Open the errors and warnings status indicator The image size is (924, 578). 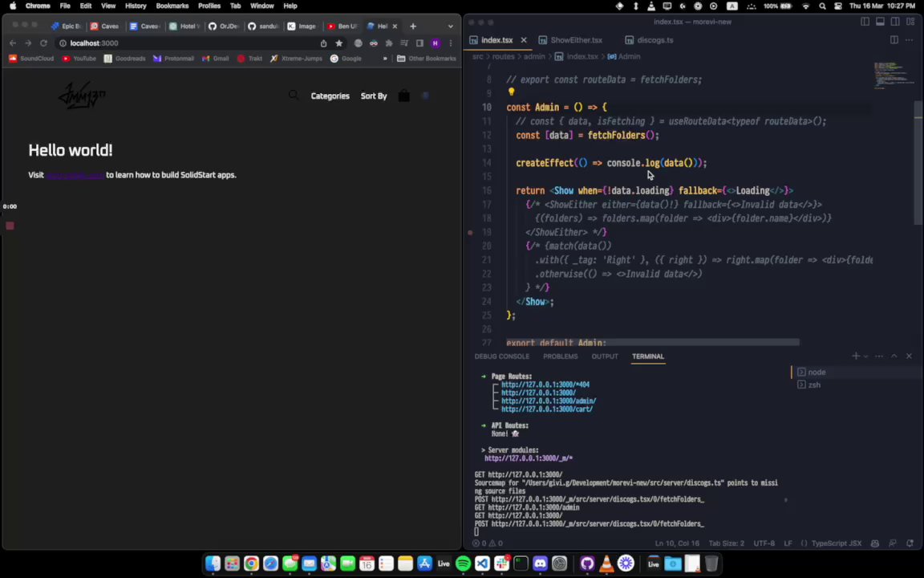point(488,543)
